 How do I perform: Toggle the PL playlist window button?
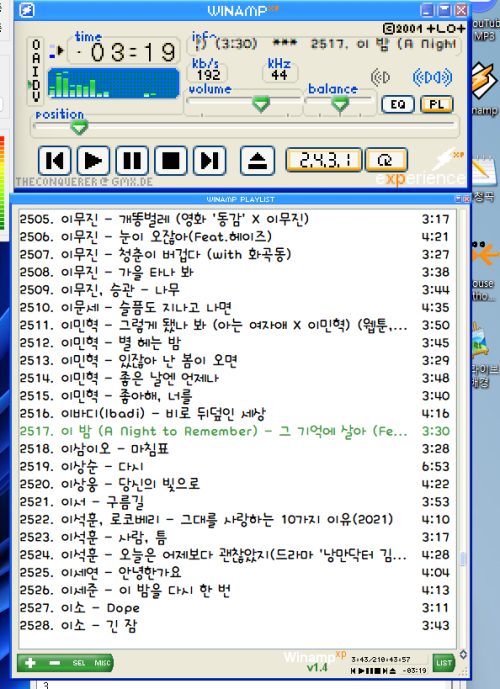coord(436,104)
